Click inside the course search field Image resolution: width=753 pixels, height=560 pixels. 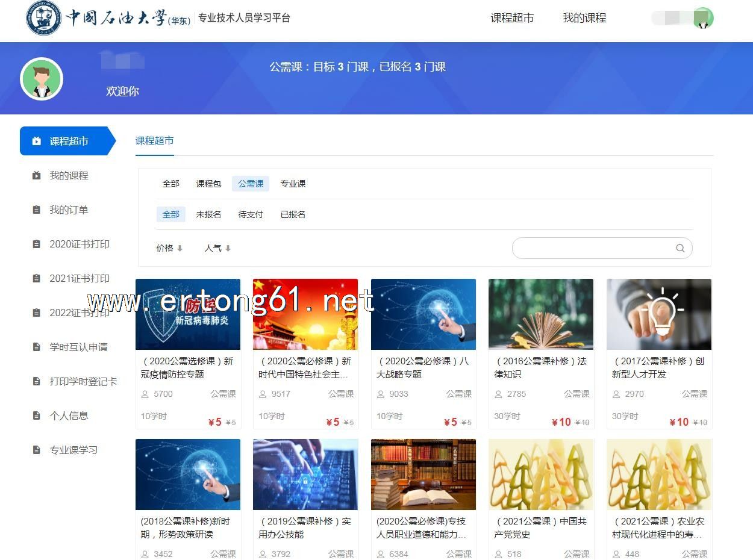coord(593,248)
